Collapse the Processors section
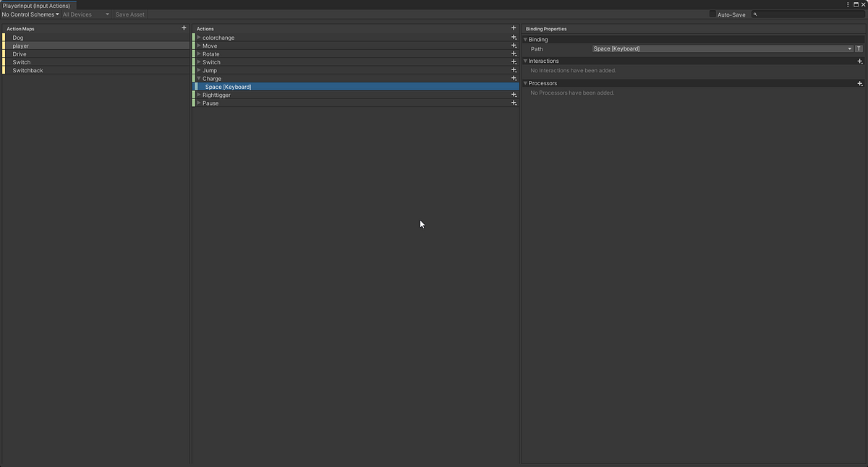This screenshot has height=467, width=868. point(524,83)
